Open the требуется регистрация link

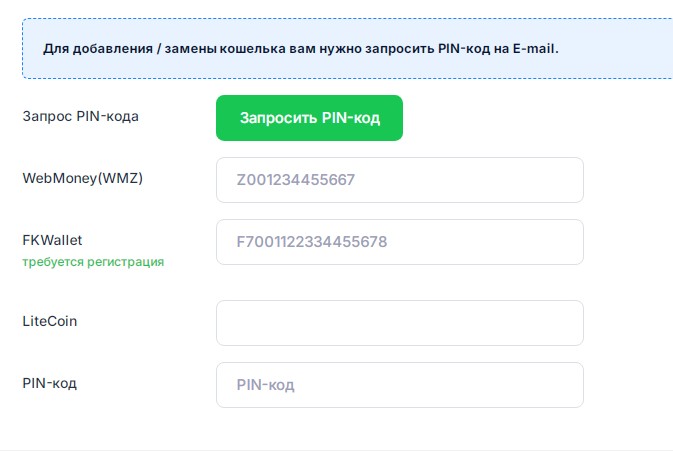click(93, 262)
